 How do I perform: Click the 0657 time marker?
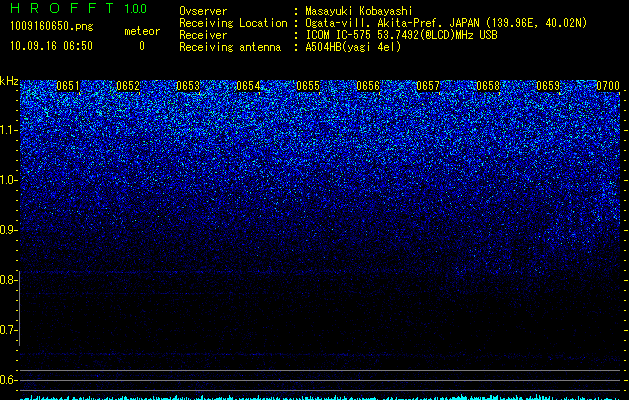tap(428, 86)
